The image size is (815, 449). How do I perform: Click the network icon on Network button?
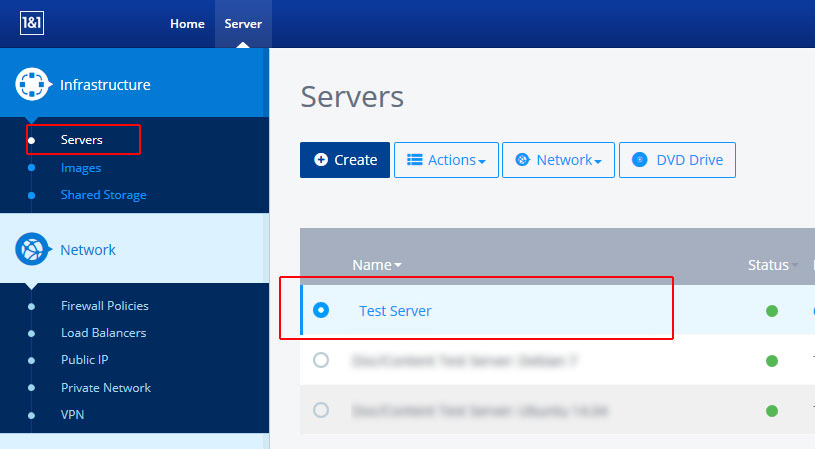[522, 160]
